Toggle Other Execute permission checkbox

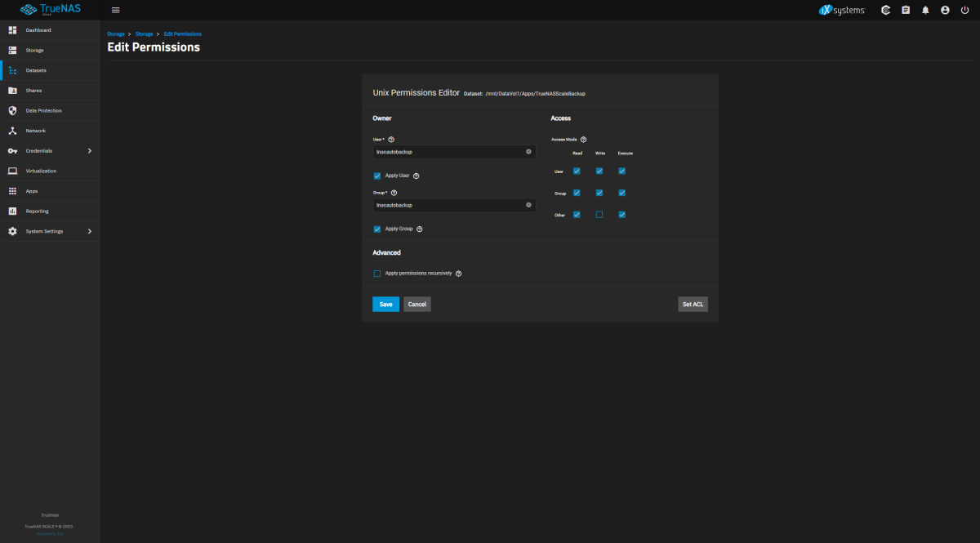coord(622,215)
